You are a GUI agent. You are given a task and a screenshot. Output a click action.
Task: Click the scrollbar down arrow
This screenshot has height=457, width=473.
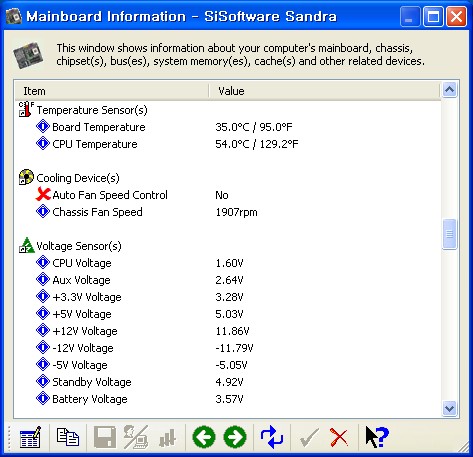point(450,409)
